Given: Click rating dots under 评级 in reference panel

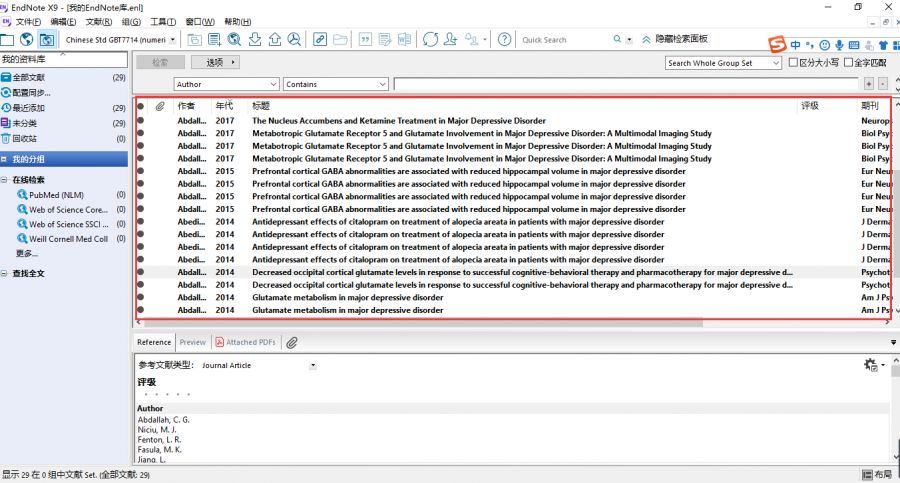Looking at the screenshot, I should 166,395.
